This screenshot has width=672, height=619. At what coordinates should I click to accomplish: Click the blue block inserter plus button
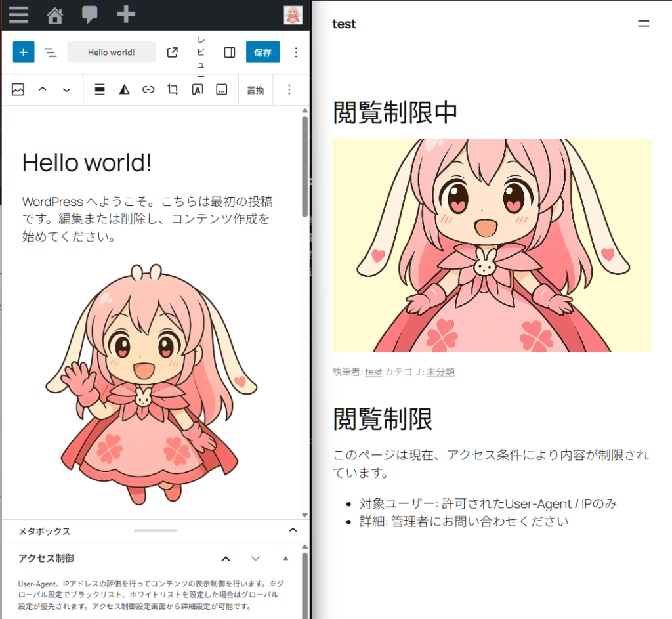[x=23, y=53]
